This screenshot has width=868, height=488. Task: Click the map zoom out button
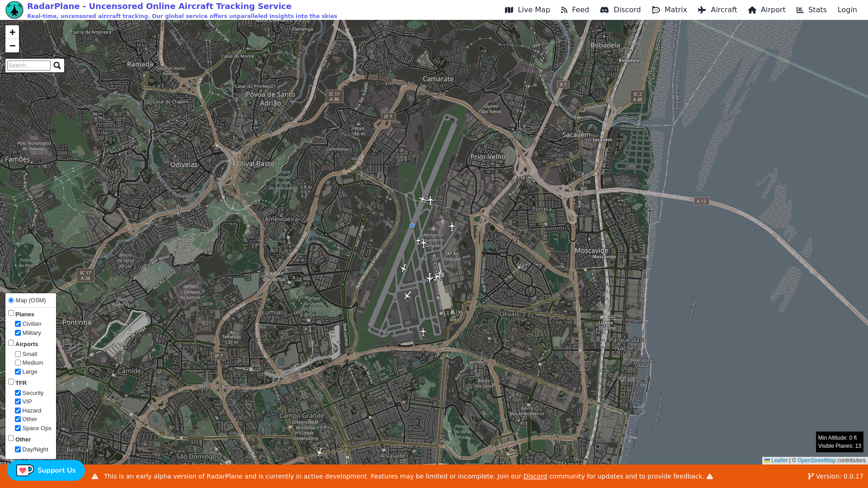tap(12, 46)
